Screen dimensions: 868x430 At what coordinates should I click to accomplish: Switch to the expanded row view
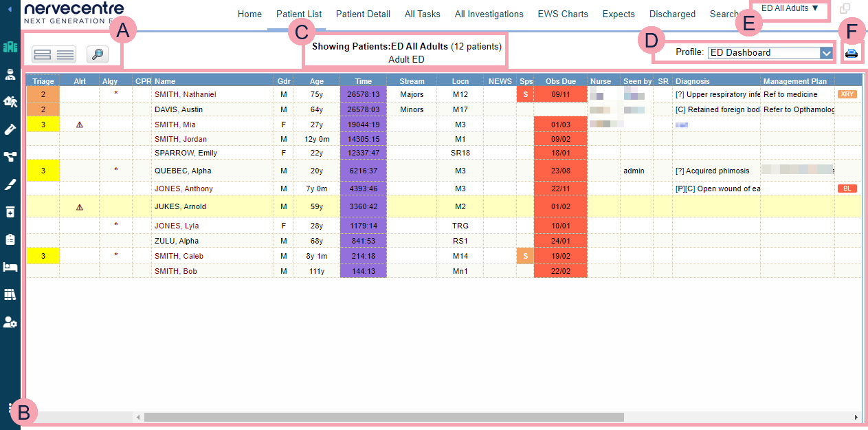click(x=42, y=54)
